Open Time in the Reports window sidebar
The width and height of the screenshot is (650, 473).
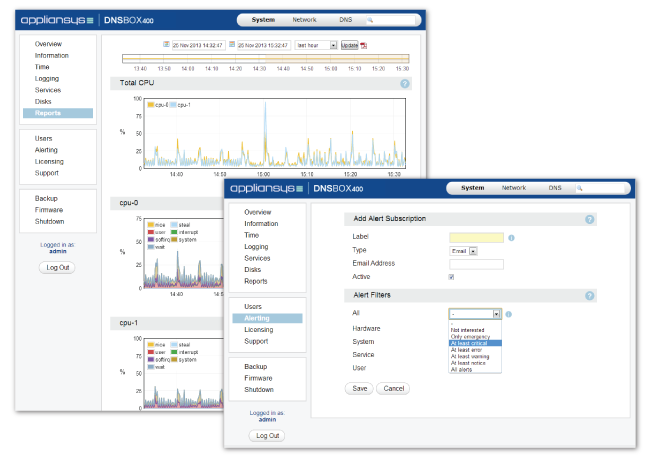coord(42,67)
